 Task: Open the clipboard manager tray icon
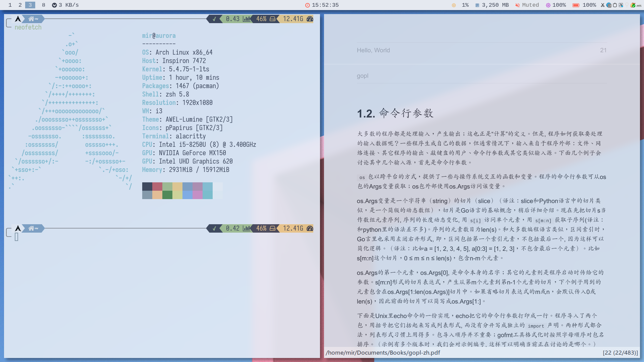click(615, 5)
